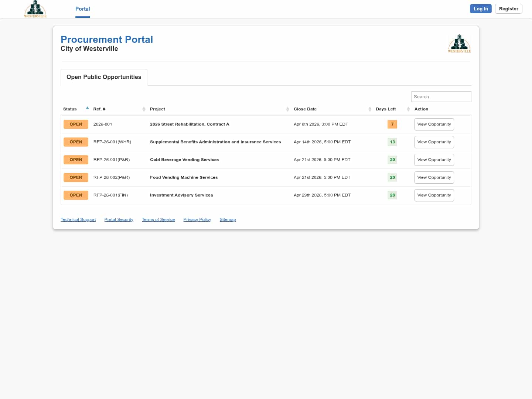Sort opportunities by Days Left column
This screenshot has height=399, width=532.
point(408,109)
